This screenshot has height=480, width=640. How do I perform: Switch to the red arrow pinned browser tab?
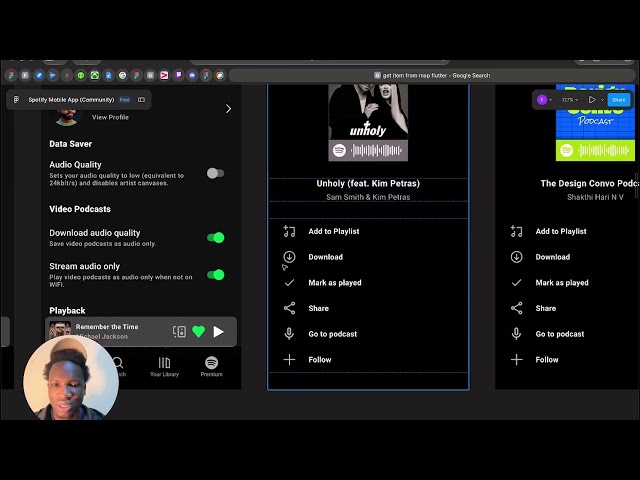click(x=164, y=75)
